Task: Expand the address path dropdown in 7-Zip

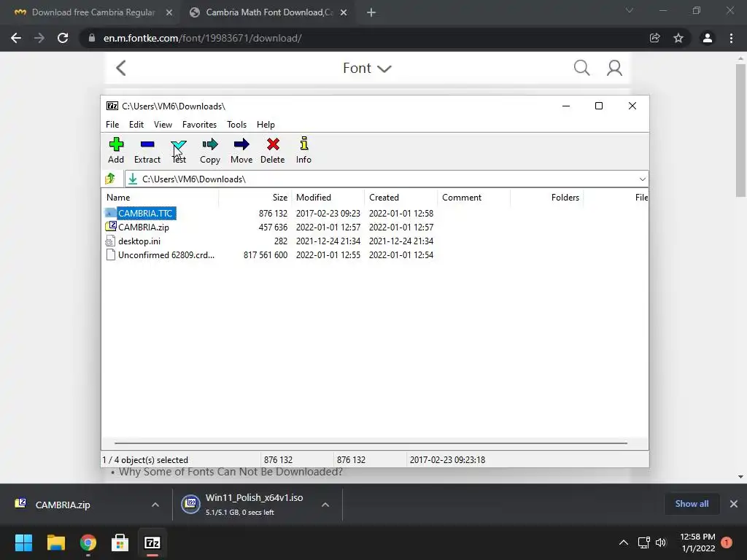Action: click(x=642, y=179)
